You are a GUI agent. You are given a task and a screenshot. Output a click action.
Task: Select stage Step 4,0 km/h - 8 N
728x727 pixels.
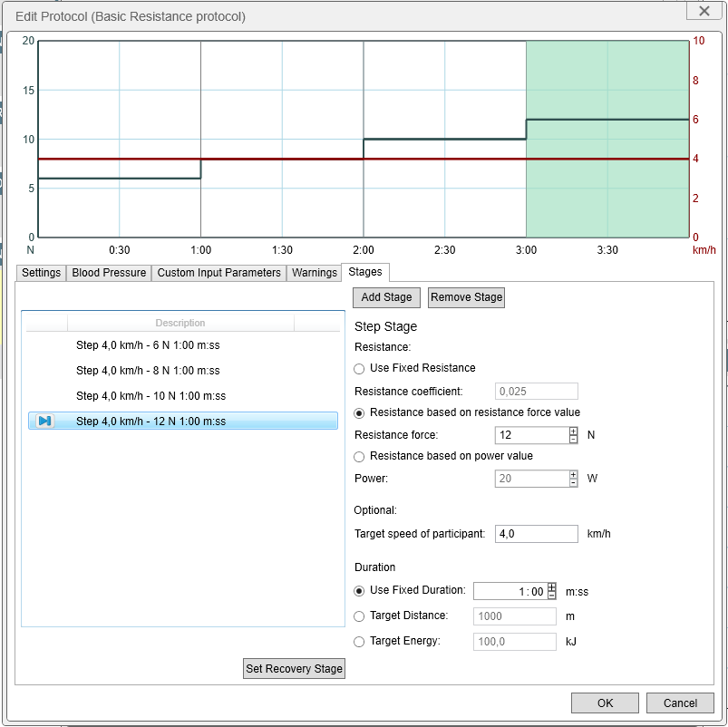tap(183, 371)
